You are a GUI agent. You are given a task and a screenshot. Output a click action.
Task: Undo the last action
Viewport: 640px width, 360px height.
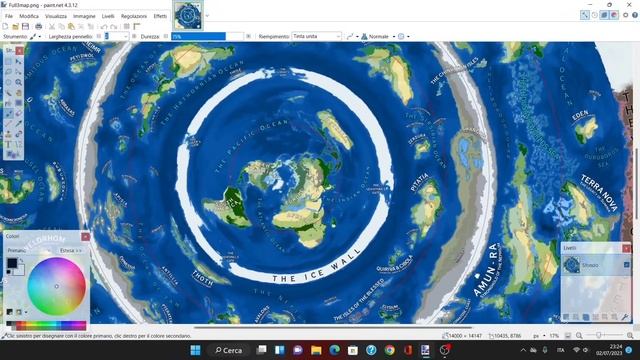[x=104, y=27]
